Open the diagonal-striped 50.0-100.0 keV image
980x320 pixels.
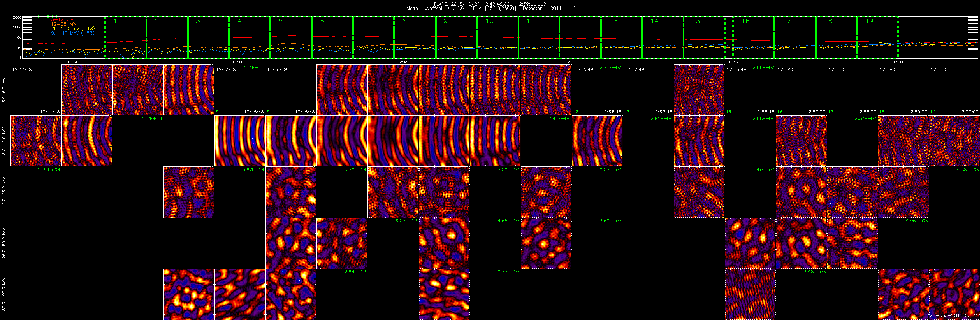point(750,294)
